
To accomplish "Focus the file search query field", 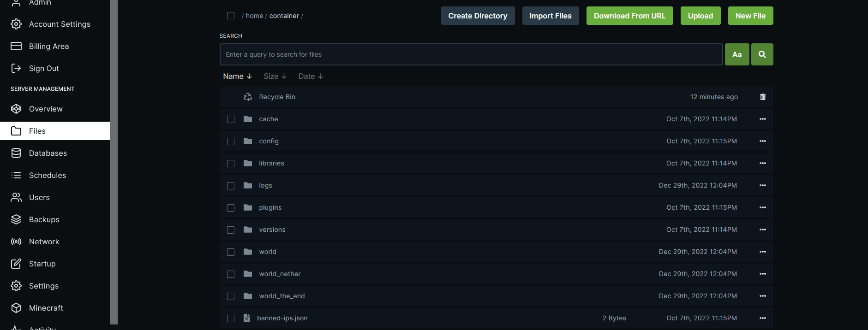I will point(471,54).
